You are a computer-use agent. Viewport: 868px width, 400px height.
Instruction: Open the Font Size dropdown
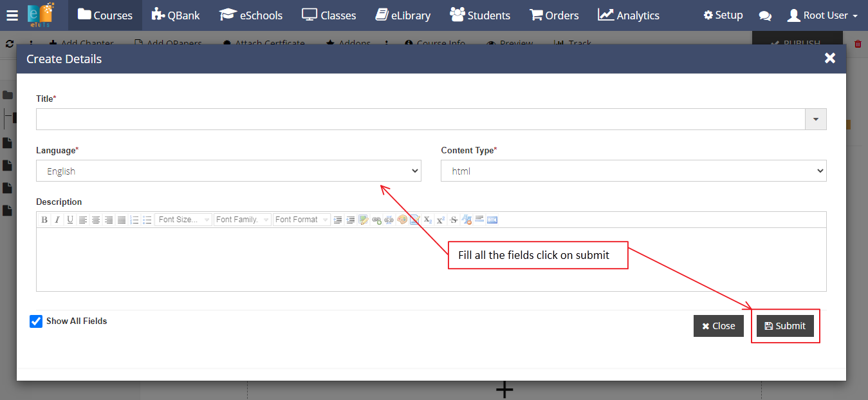183,220
